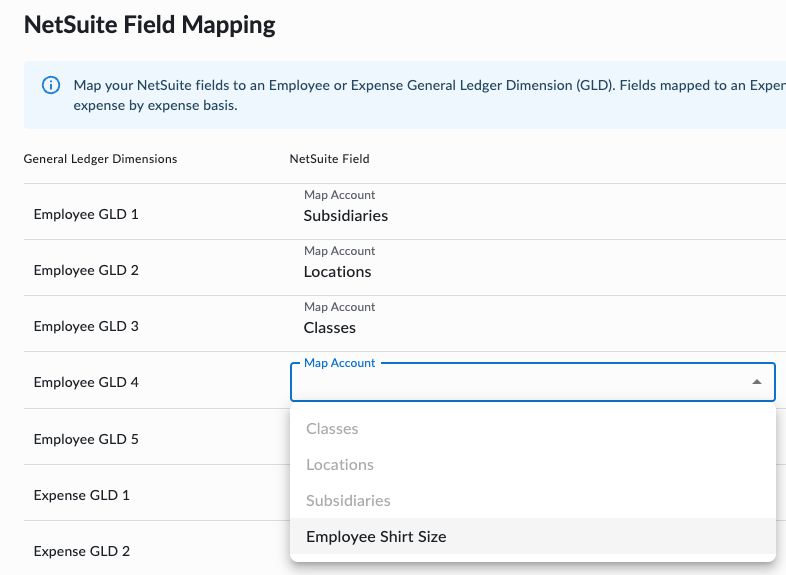Viewport: 786px width, 575px height.
Task: Click the Employee GLD 2 label
Action: click(x=86, y=270)
